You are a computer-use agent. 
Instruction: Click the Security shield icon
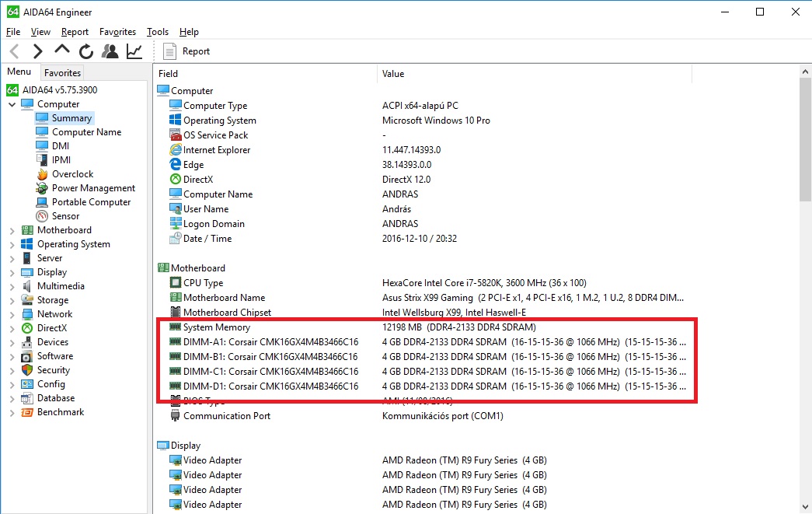tap(27, 370)
